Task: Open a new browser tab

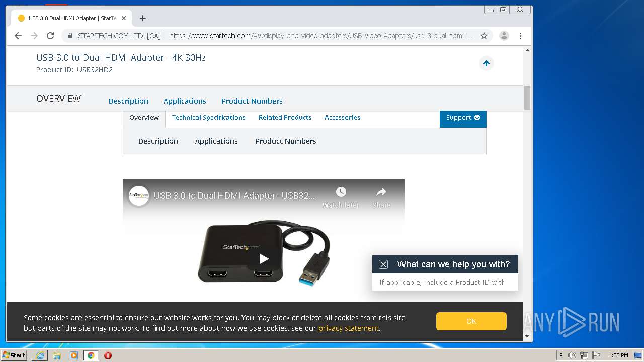Action: click(143, 18)
